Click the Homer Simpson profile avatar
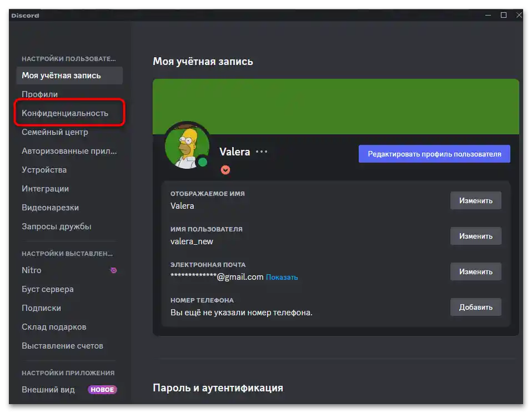The width and height of the screenshot is (532, 413). [187, 145]
